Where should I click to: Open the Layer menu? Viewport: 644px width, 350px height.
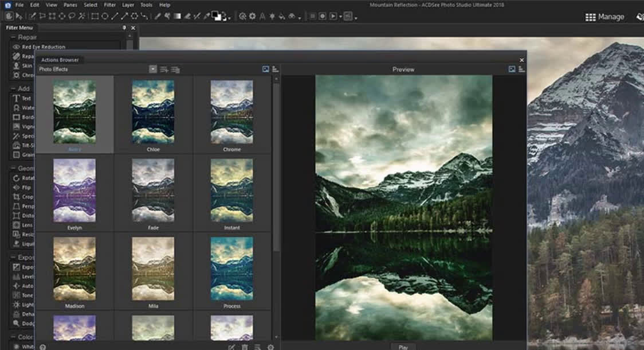(128, 5)
